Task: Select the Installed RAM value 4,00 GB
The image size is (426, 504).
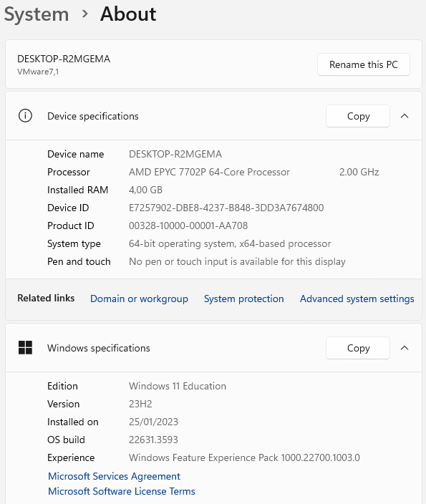Action: 145,190
